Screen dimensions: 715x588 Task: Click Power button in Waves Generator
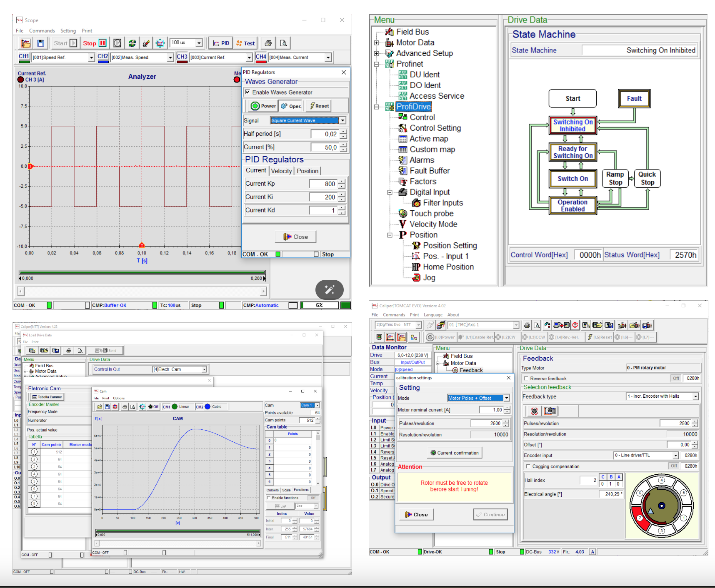tap(263, 106)
